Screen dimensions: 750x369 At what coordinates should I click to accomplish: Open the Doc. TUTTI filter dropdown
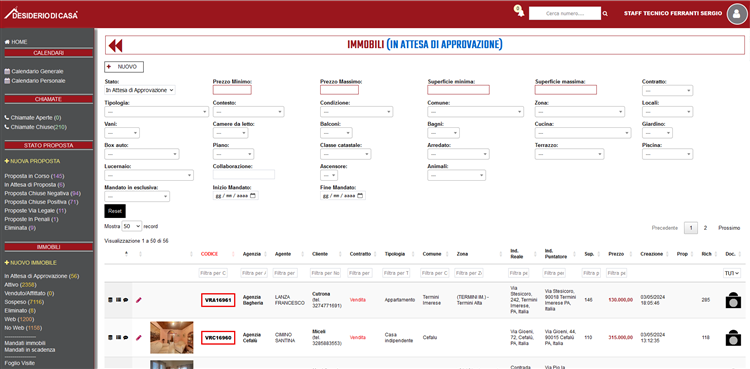tap(732, 273)
